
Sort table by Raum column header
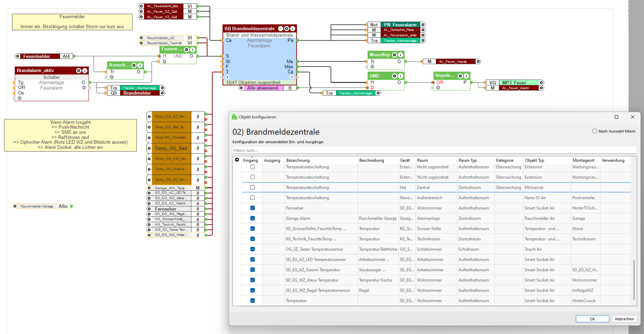coord(422,160)
